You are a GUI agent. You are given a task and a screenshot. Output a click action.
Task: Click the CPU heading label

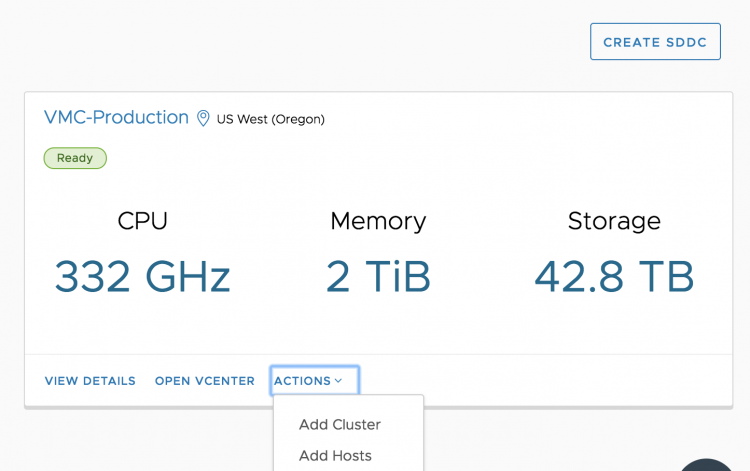click(142, 221)
